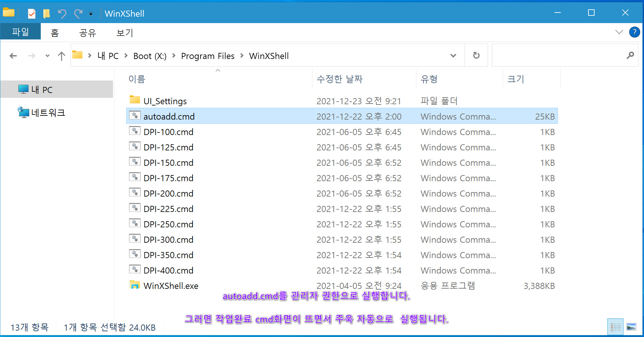
Task: Select the DPI-100.cmd file icon
Action: click(x=135, y=131)
